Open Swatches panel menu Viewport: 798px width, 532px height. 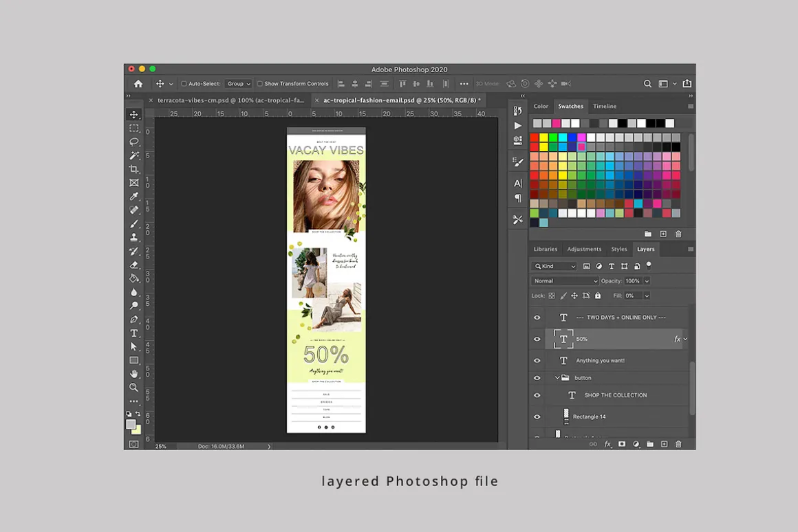click(x=691, y=107)
